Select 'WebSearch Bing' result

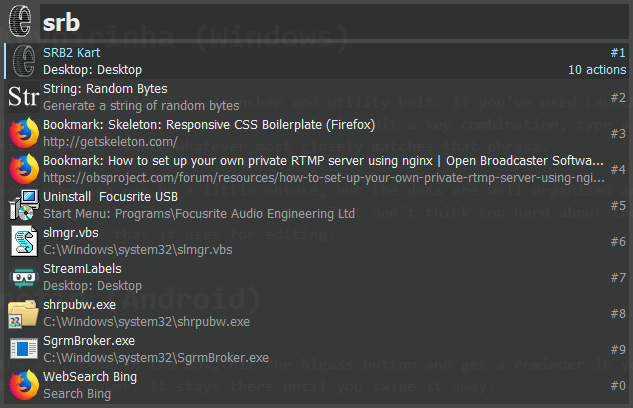pyautogui.click(x=90, y=377)
